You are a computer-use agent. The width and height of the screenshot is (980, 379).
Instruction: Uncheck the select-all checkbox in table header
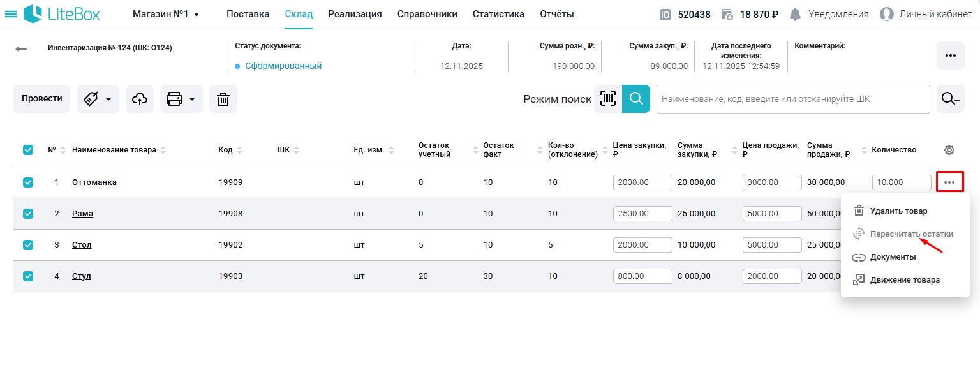pos(28,149)
